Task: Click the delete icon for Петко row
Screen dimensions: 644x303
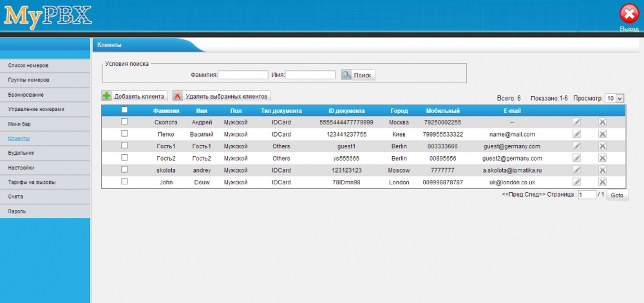Action: [x=603, y=134]
